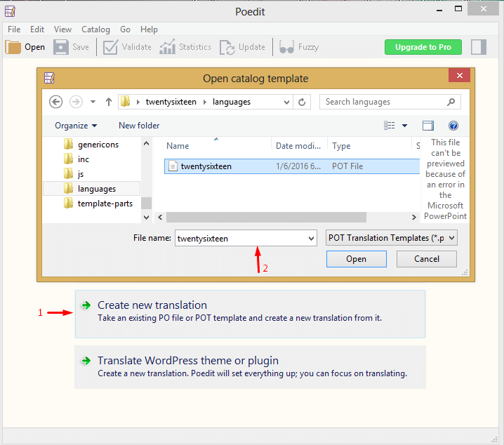Click the search magnifier icon
504x445 pixels.
(x=451, y=102)
